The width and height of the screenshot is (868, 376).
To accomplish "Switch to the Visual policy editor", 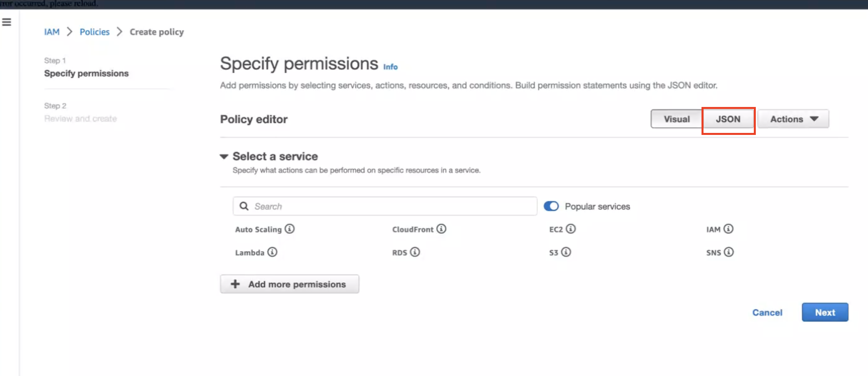I will [x=676, y=119].
